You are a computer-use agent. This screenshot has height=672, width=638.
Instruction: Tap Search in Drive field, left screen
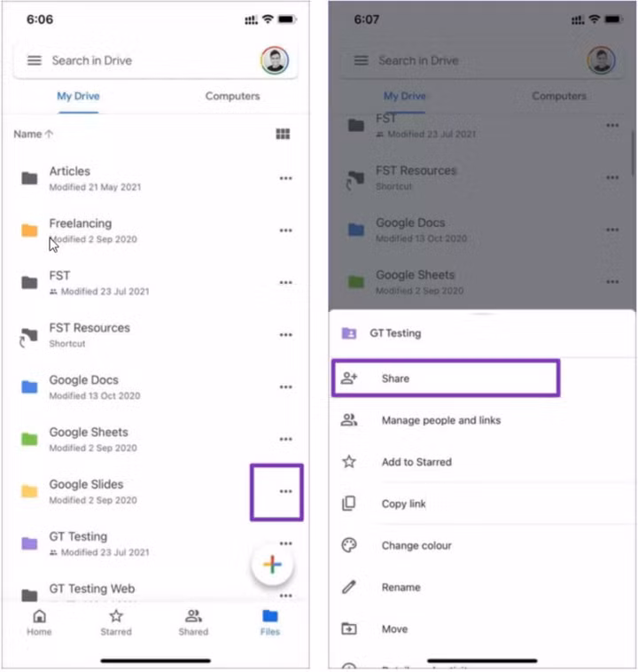(x=156, y=60)
